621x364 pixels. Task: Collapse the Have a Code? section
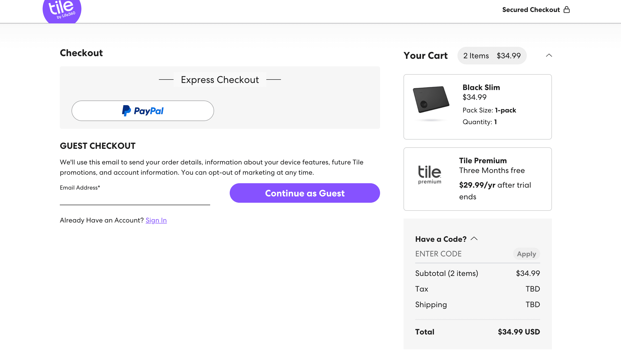pyautogui.click(x=474, y=238)
